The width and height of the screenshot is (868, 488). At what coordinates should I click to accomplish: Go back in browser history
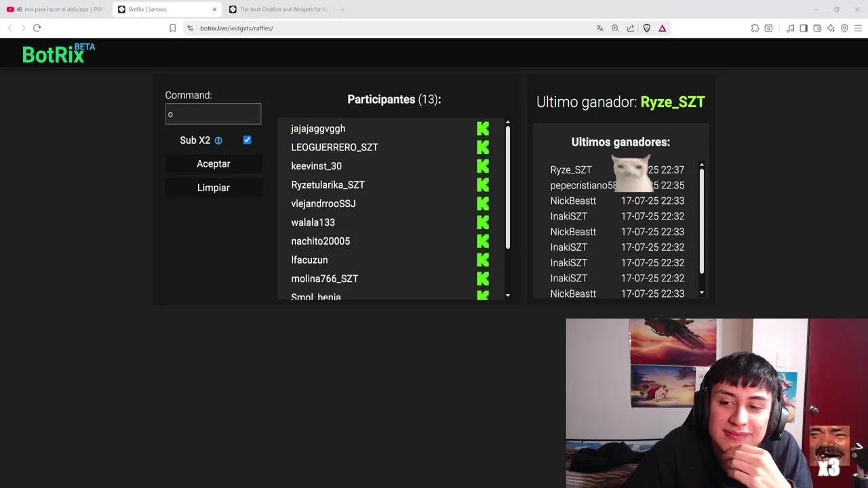point(9,28)
